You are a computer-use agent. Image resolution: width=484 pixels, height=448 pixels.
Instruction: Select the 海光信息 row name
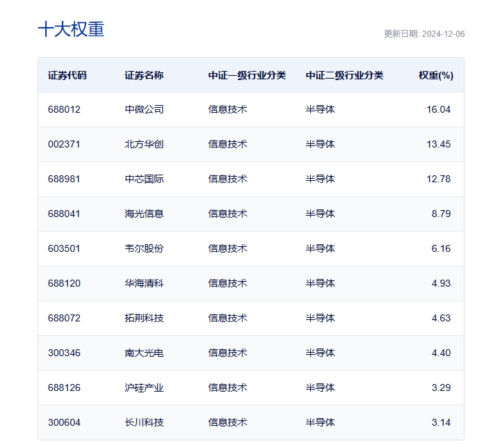[144, 214]
